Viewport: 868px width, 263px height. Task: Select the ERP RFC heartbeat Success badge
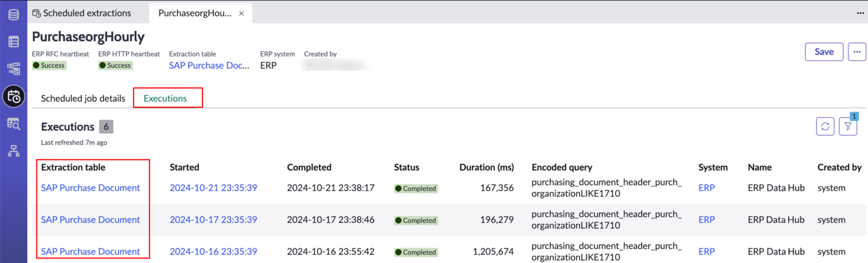coord(49,65)
